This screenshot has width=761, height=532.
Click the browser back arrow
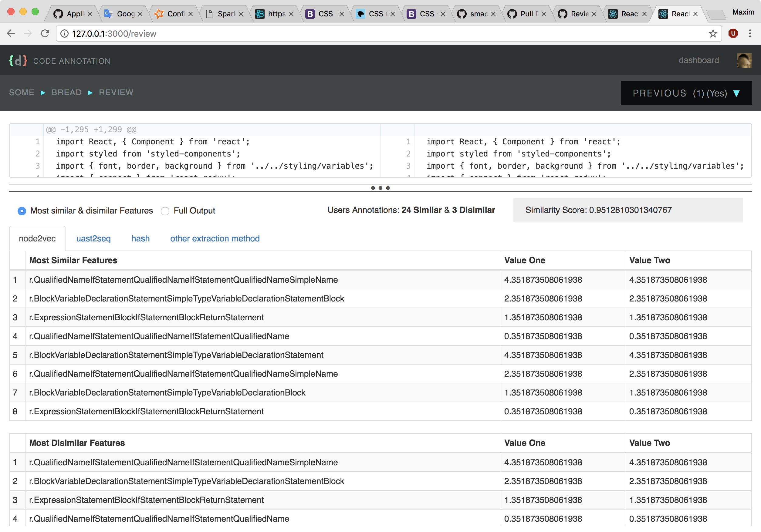[x=11, y=33]
